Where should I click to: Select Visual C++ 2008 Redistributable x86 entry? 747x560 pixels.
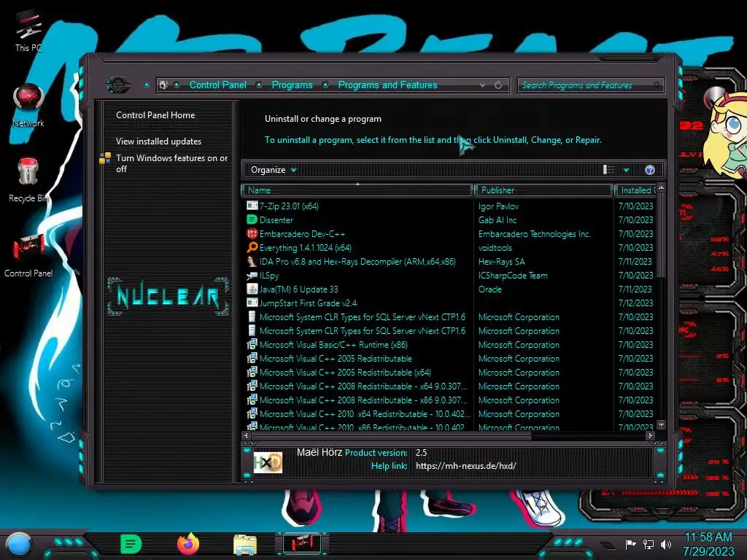point(363,400)
